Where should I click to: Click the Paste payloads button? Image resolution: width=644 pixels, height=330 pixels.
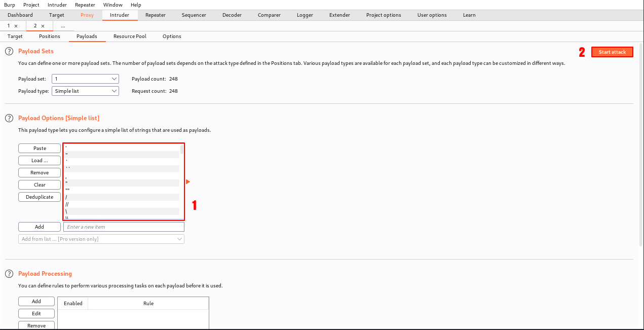[40, 148]
